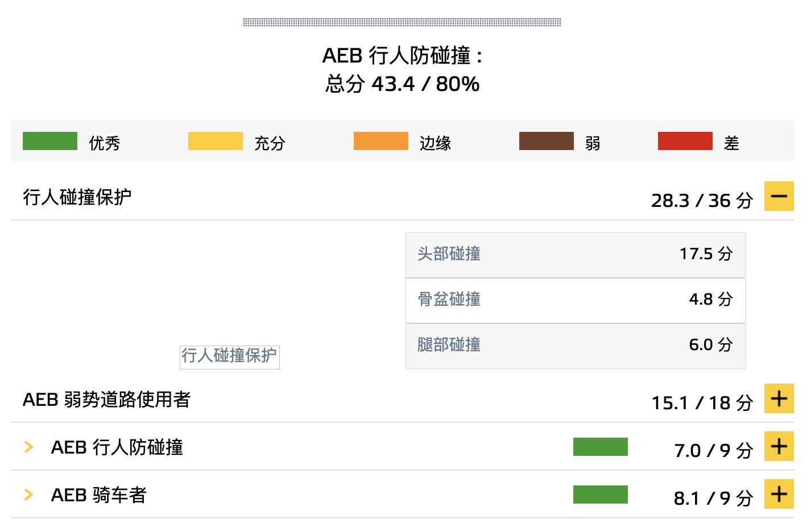Click the yellow chevron beside AEB 行人防碰撞

coord(27,447)
